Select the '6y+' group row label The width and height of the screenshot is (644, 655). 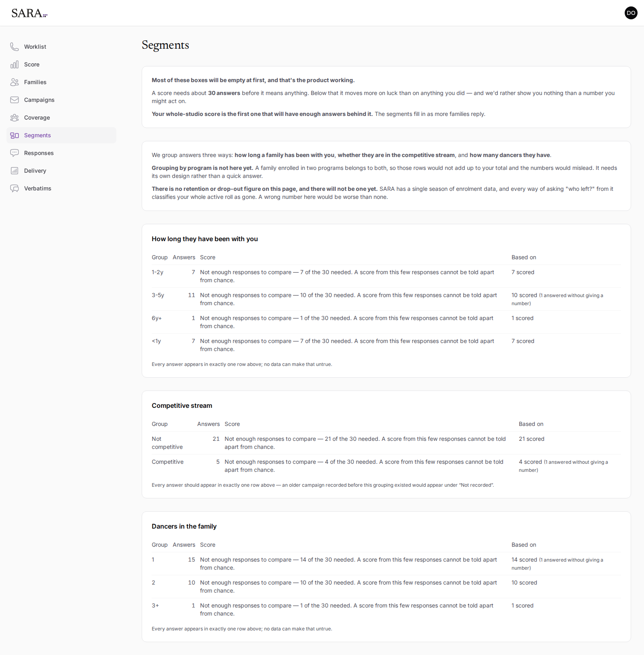click(x=157, y=318)
